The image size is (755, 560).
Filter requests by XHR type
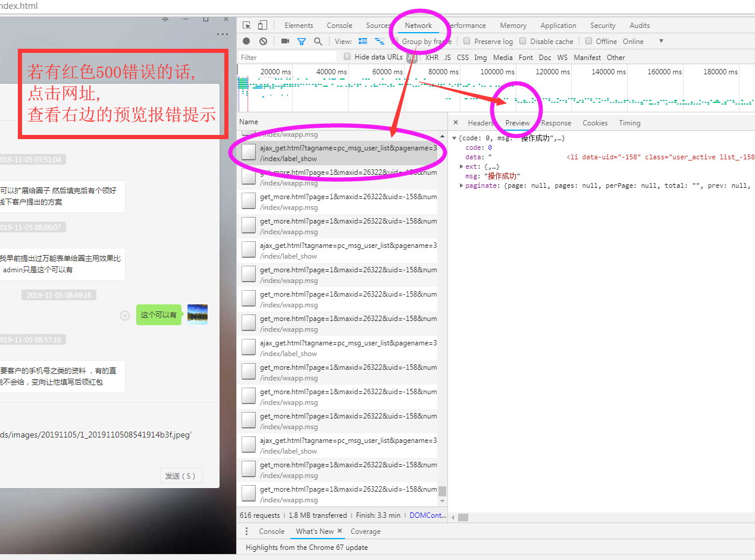tap(431, 58)
